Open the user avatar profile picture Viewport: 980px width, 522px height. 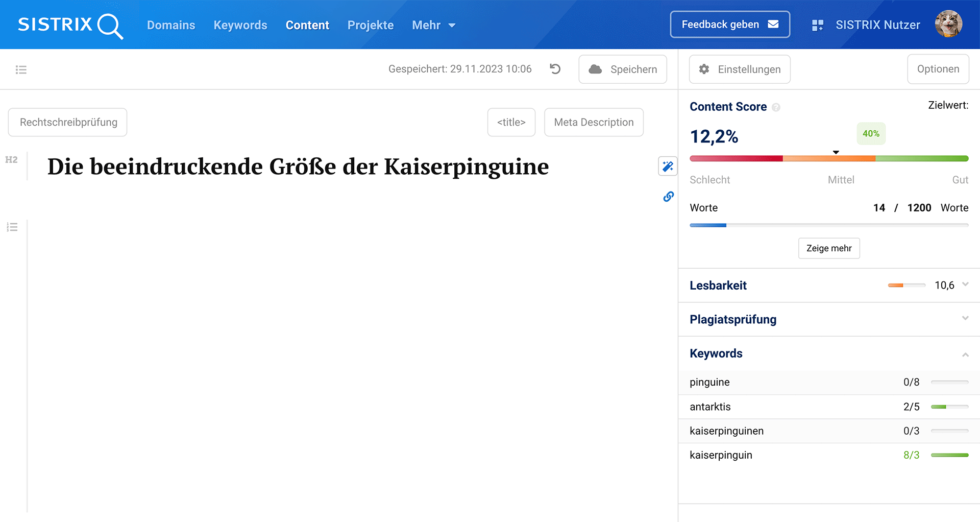click(x=948, y=25)
